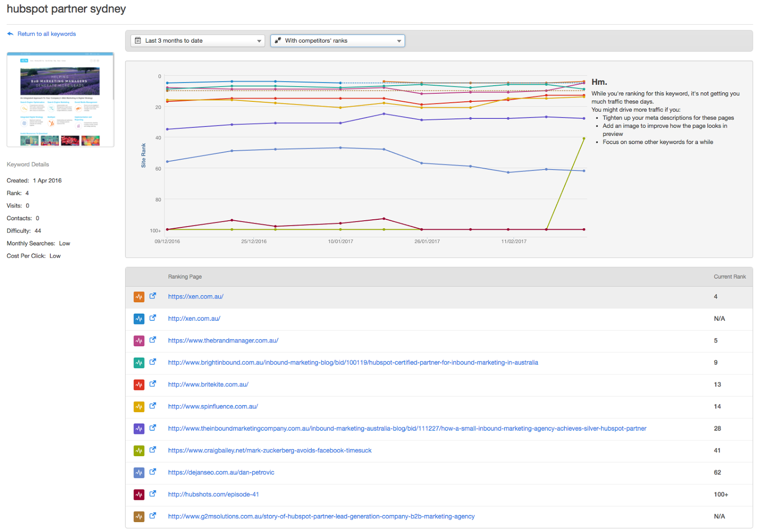The height and width of the screenshot is (532, 758).
Task: Open brightinbound.com.au external link icon
Action: click(x=153, y=362)
